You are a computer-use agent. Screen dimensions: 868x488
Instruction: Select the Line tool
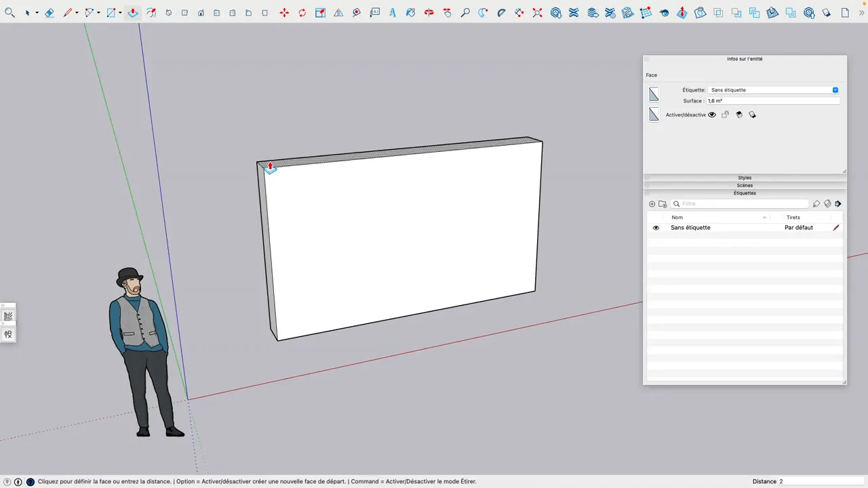pyautogui.click(x=68, y=12)
